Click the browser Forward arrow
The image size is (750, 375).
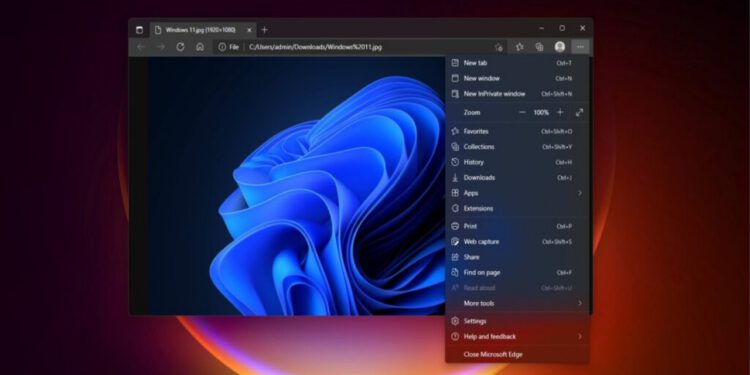coord(161,47)
